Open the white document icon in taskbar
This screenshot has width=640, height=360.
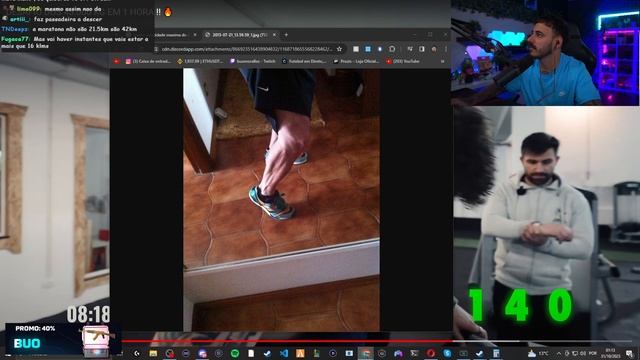click(251, 353)
